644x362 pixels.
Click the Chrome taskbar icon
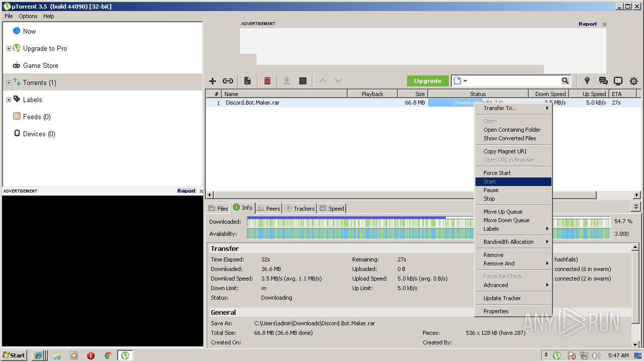click(107, 355)
